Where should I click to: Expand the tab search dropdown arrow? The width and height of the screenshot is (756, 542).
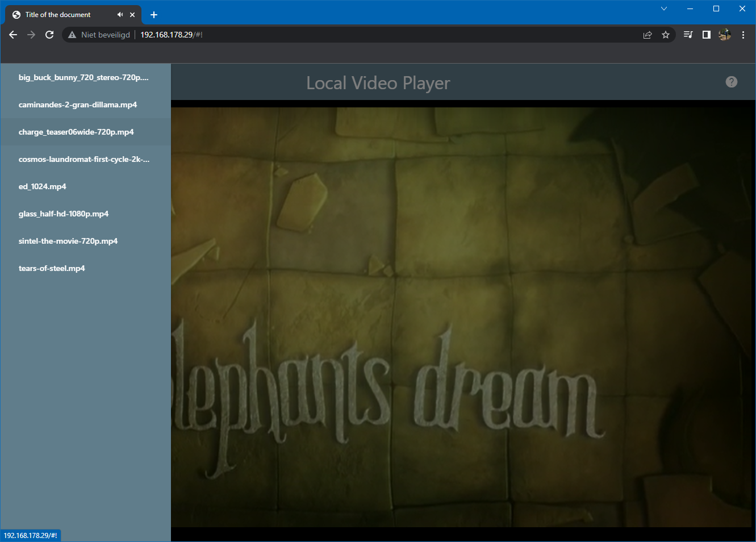[x=664, y=9]
